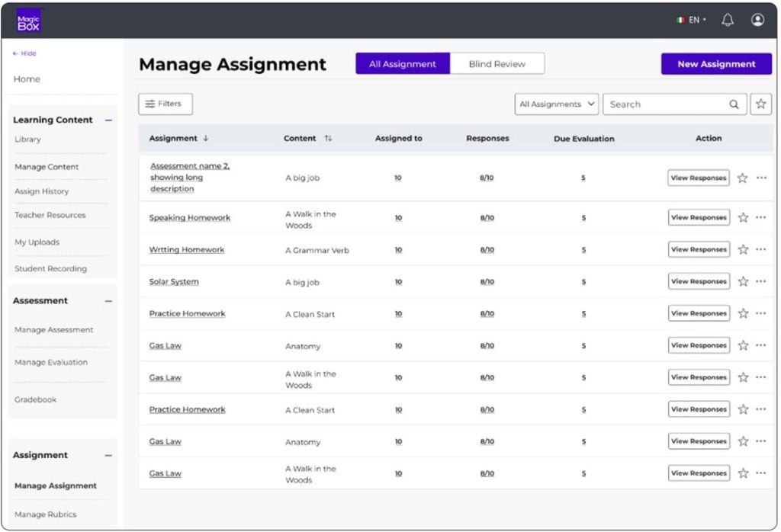Screen dimensions: 781x532
Task: Open the EN language selector
Action: coord(692,21)
